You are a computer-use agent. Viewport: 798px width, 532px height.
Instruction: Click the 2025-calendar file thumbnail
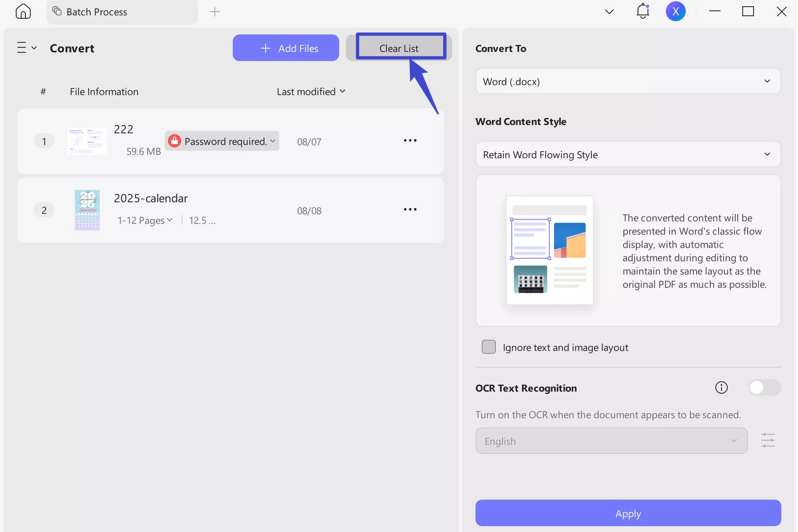[x=87, y=210]
